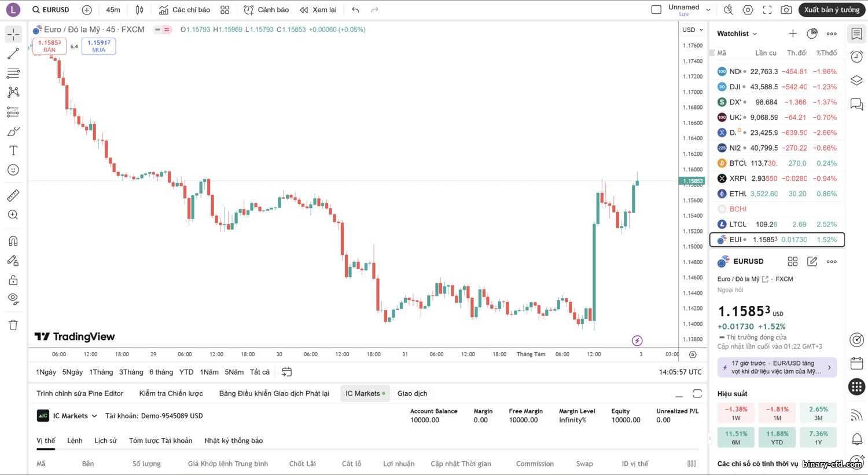Click the red BÁN sell price button

[x=50, y=46]
